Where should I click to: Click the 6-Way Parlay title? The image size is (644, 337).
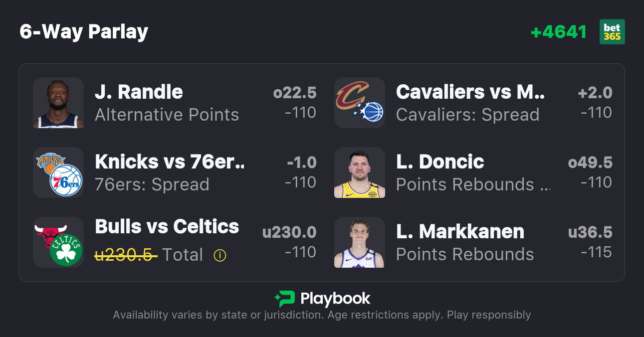pyautogui.click(x=84, y=32)
